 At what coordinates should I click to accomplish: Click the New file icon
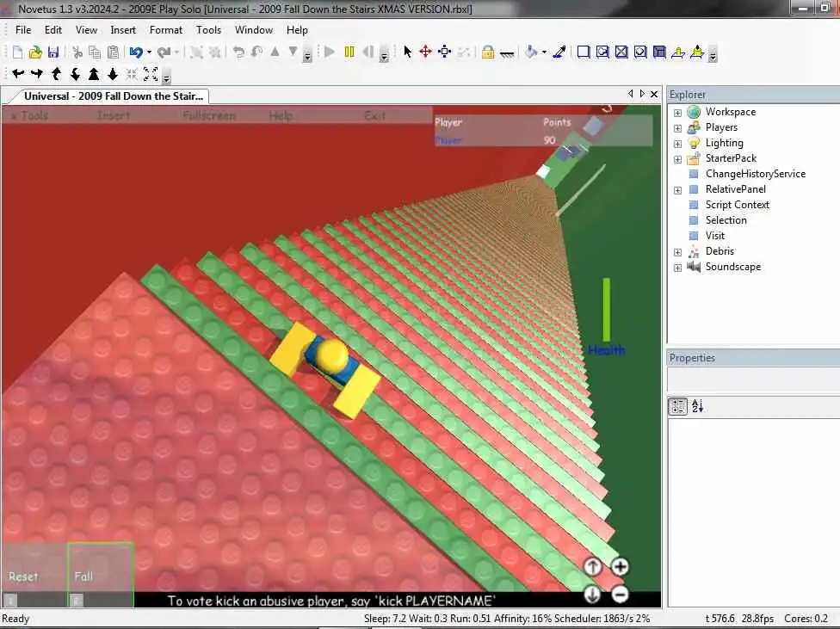17,52
